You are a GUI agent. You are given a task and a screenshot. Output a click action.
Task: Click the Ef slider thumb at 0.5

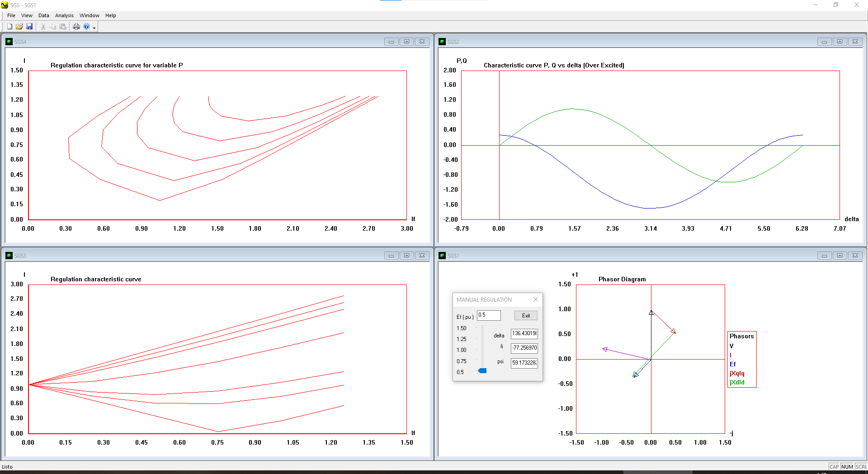click(x=482, y=371)
